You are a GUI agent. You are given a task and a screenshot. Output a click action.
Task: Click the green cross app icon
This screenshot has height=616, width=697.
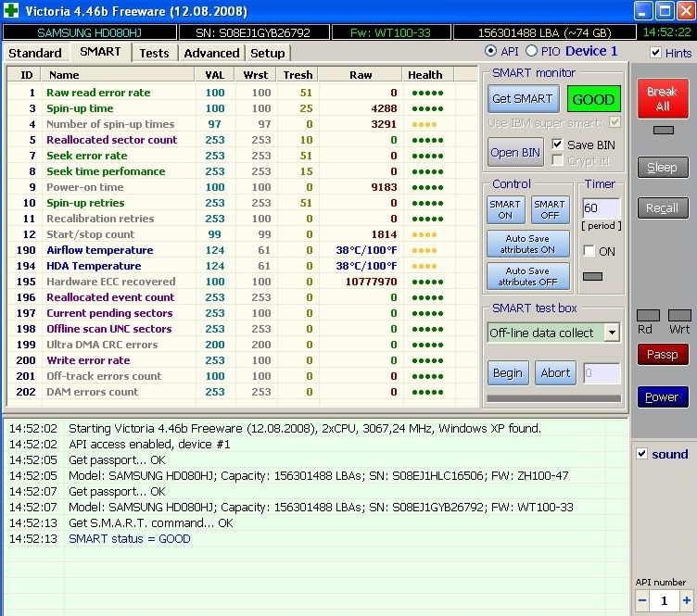click(11, 10)
